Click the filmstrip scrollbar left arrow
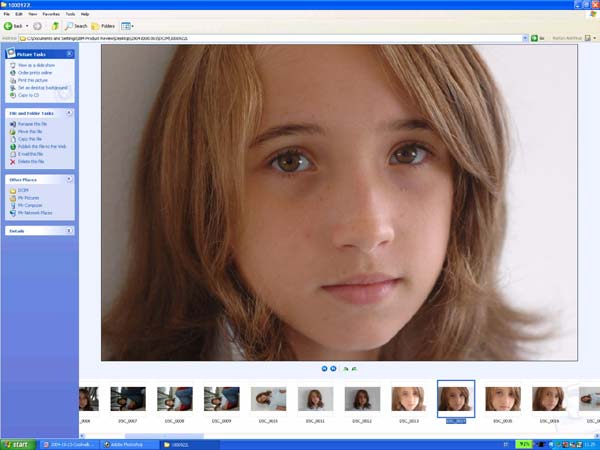 pos(82,436)
